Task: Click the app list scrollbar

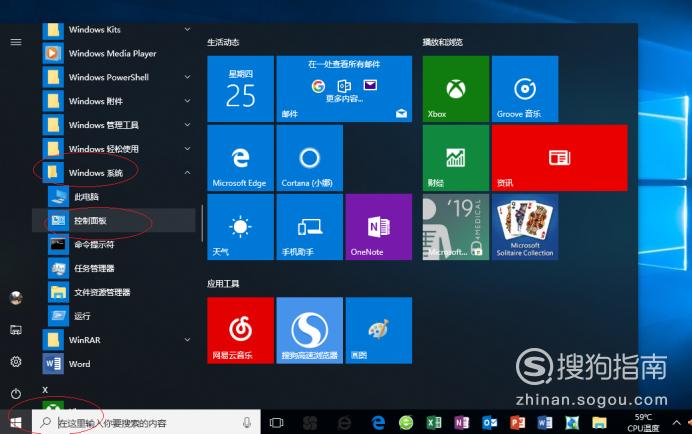Action: (202, 223)
